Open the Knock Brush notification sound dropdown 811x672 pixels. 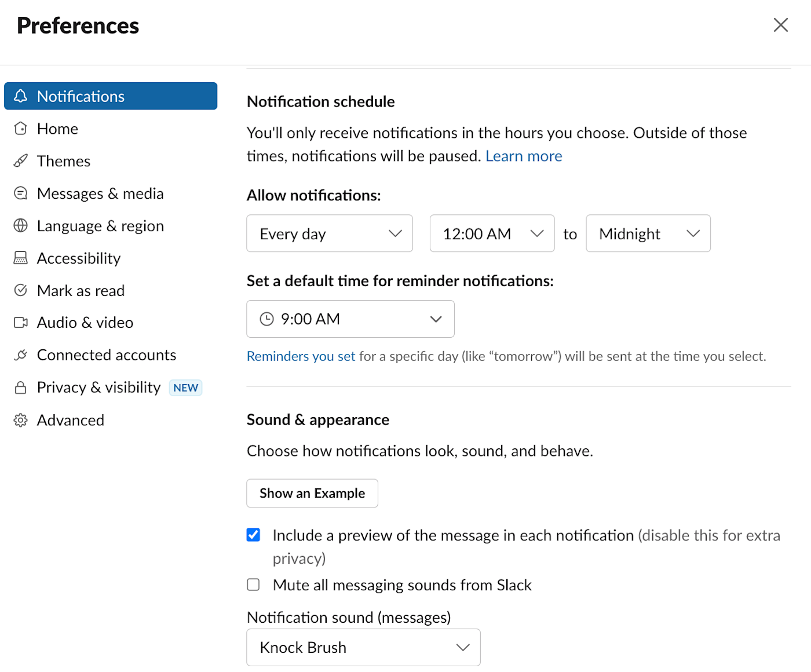(363, 648)
